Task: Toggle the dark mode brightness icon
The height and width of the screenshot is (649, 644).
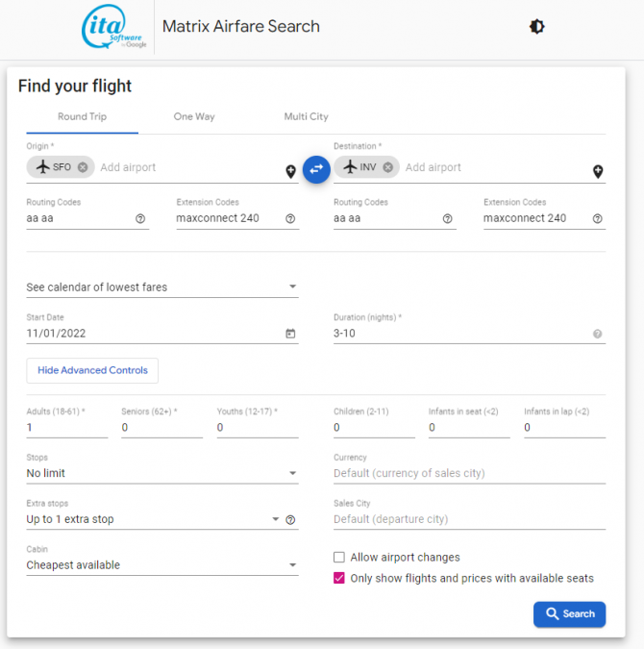Action: click(537, 27)
